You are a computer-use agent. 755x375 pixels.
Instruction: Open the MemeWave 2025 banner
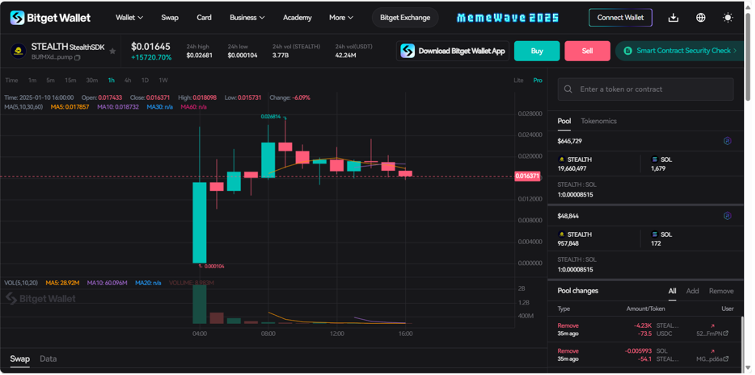click(508, 18)
